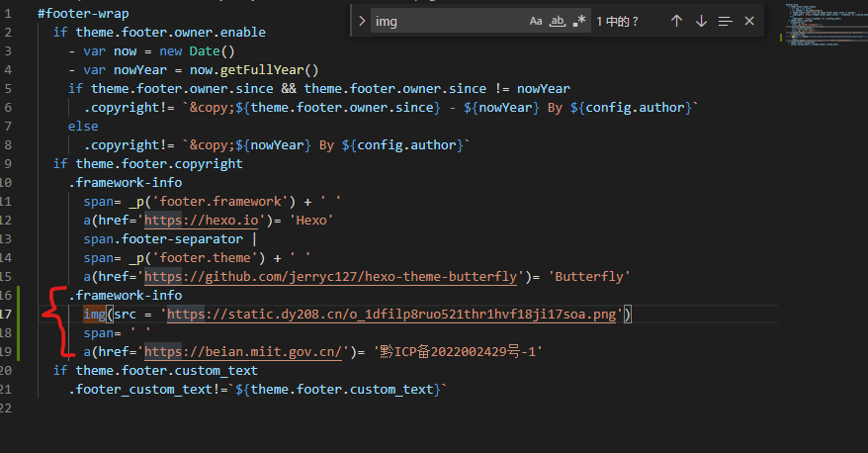The height and width of the screenshot is (453, 868).
Task: Click the '#footer-wrap' text on first line
Action: [82, 14]
